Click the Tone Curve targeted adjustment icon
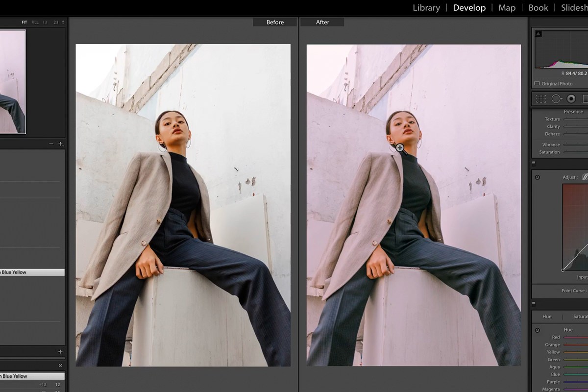 pyautogui.click(x=537, y=177)
